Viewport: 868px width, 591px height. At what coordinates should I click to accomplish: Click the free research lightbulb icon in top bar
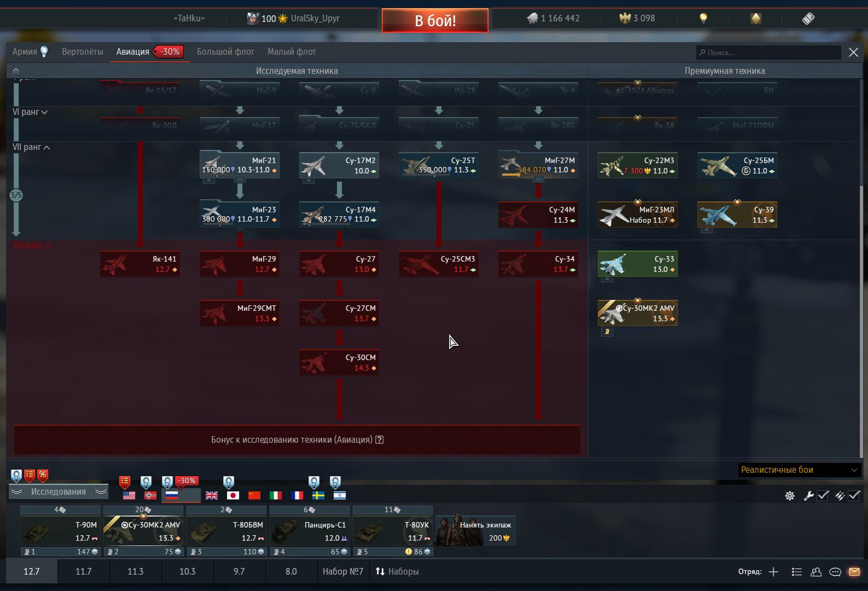pyautogui.click(x=703, y=19)
